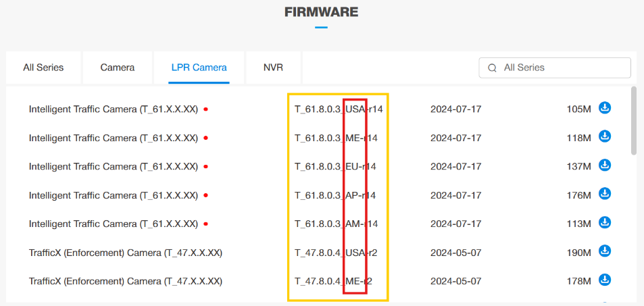Select version text T_61.8.0.3_EU-r14
Viewport: 644px width, 306px height.
(x=335, y=167)
